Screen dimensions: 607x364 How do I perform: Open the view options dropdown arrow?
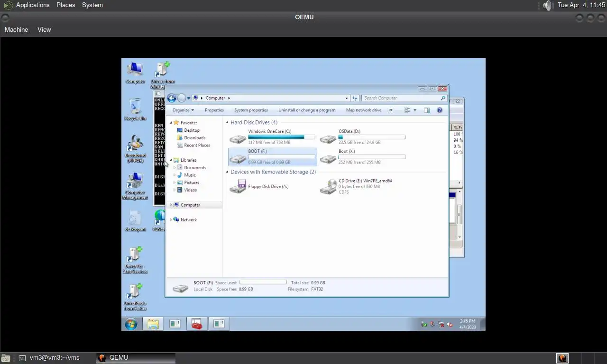coord(415,110)
